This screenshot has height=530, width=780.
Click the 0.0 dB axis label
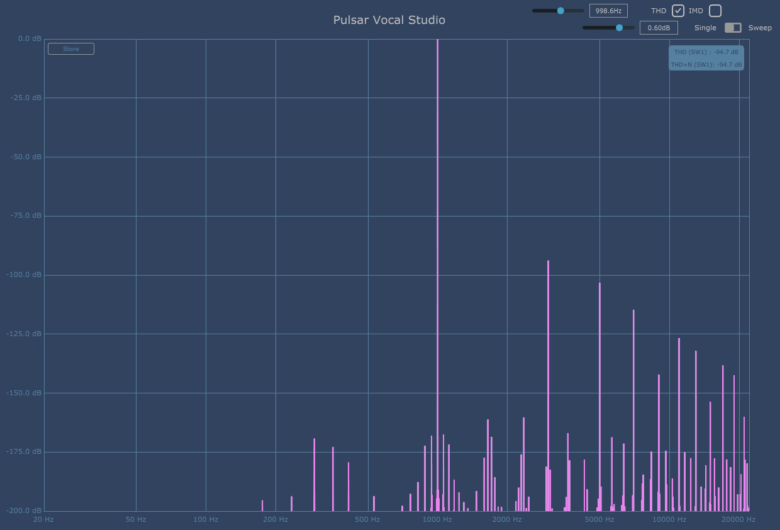pos(28,39)
